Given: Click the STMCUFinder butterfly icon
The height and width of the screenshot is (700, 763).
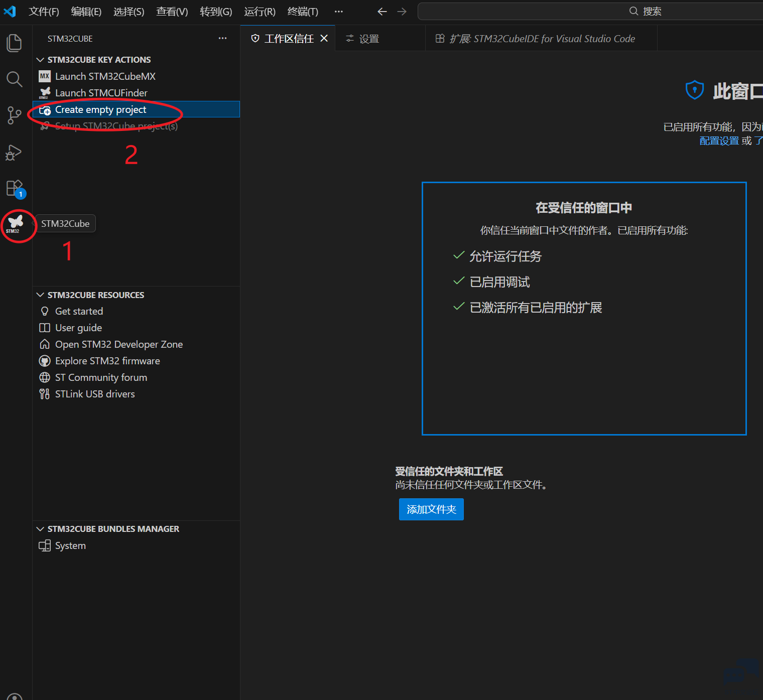Looking at the screenshot, I should pyautogui.click(x=45, y=93).
